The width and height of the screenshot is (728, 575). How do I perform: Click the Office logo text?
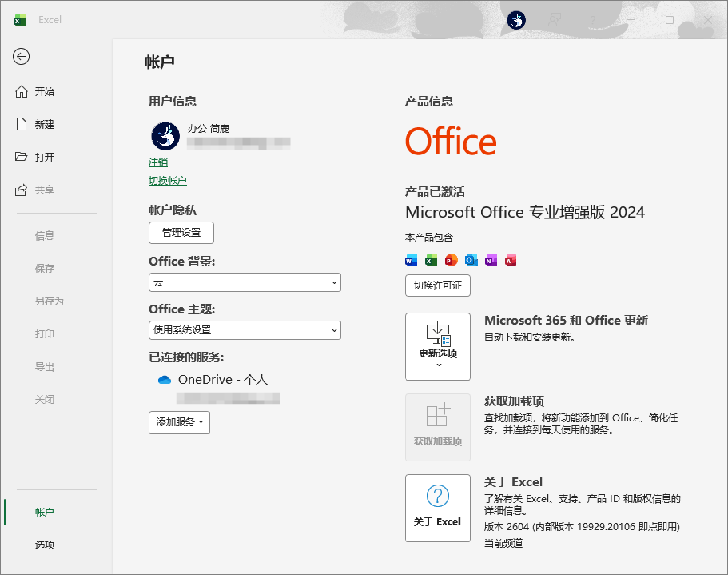point(451,142)
